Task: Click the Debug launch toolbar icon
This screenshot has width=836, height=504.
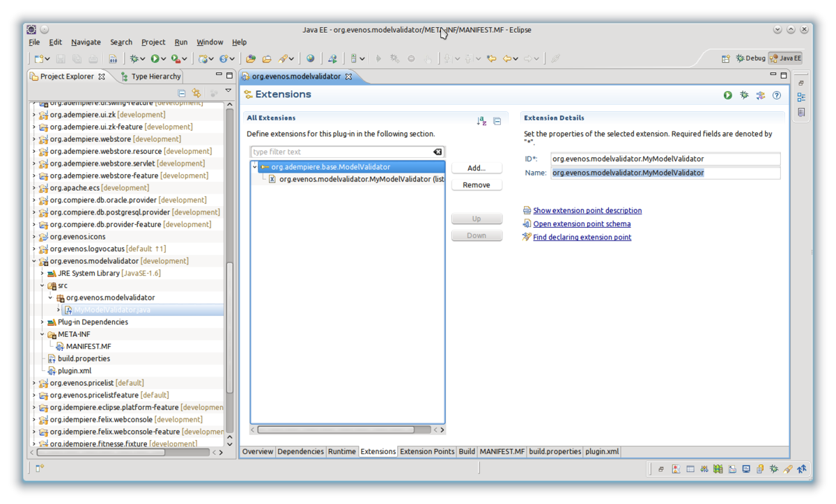Action: (x=134, y=59)
